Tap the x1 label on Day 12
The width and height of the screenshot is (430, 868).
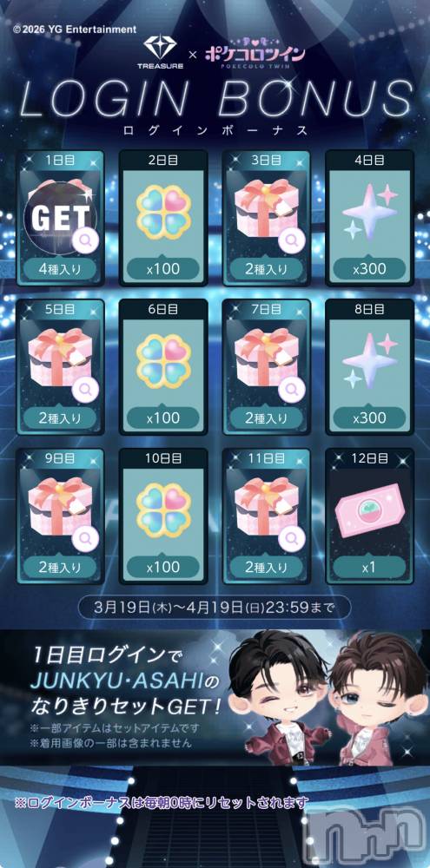[x=369, y=567]
